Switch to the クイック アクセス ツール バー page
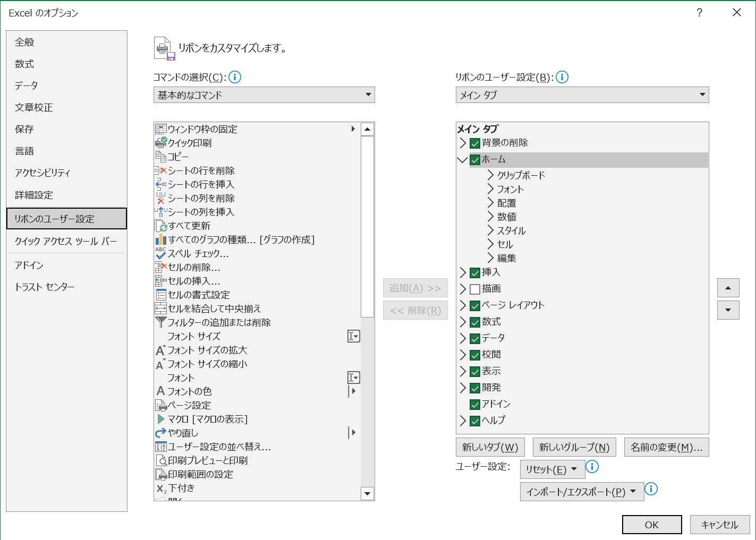Image resolution: width=756 pixels, height=540 pixels. (66, 241)
